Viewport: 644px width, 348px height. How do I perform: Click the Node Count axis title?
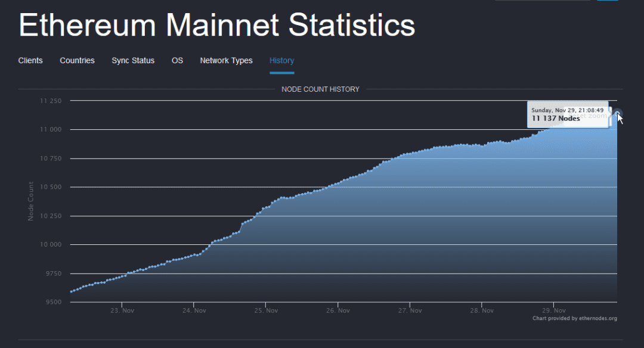tap(31, 201)
